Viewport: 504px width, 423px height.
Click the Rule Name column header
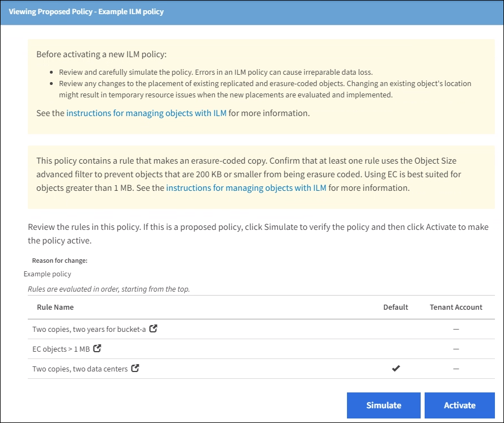tap(55, 307)
